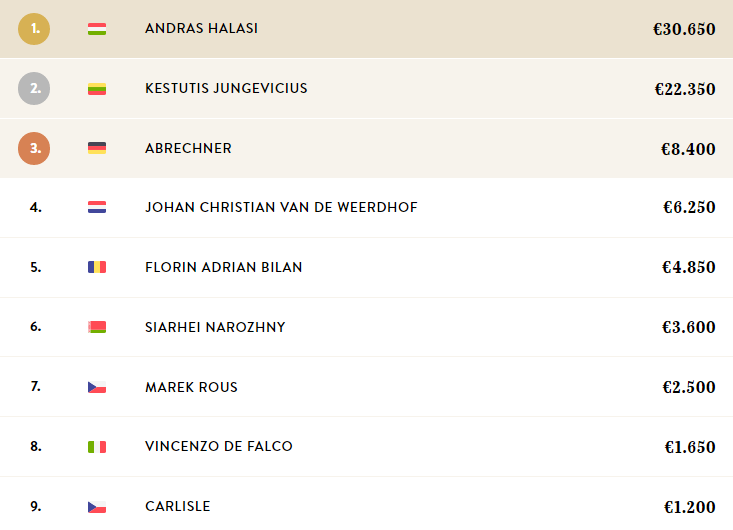Click the Hungarian flag beside Andras Halasi

(x=97, y=29)
